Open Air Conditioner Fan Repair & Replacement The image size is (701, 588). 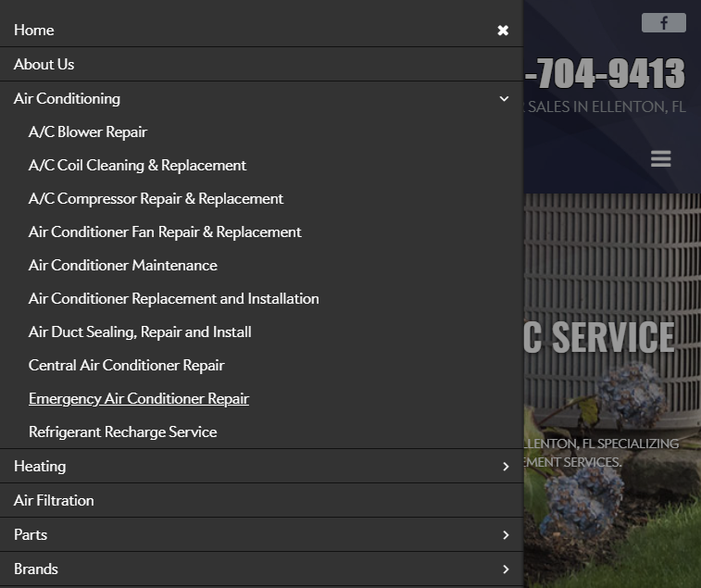point(165,232)
